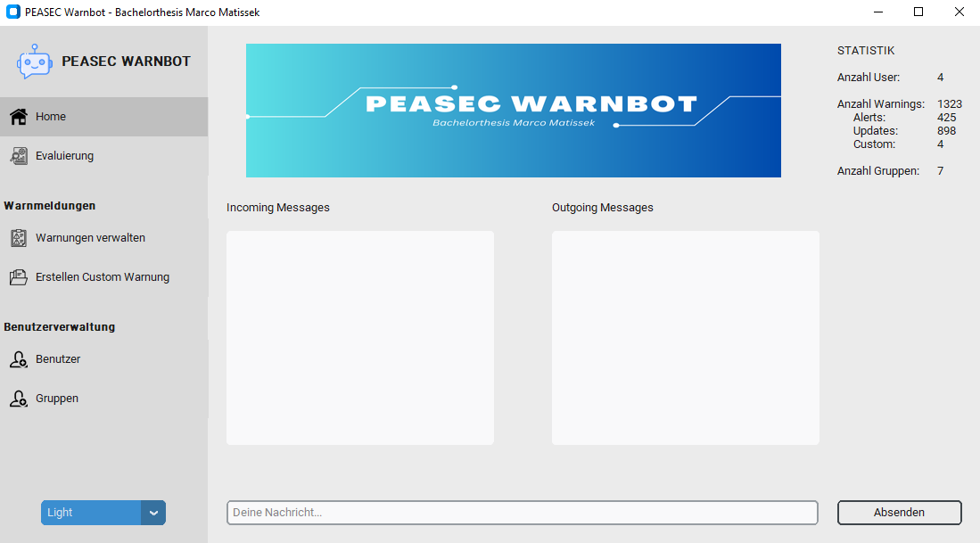Send message with Absenden button
This screenshot has width=980, height=543.
pyautogui.click(x=900, y=513)
